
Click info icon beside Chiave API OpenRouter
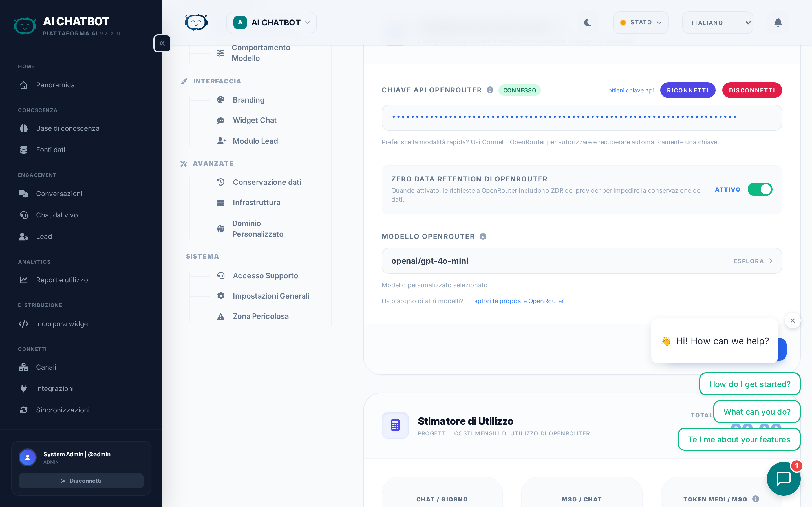(490, 90)
